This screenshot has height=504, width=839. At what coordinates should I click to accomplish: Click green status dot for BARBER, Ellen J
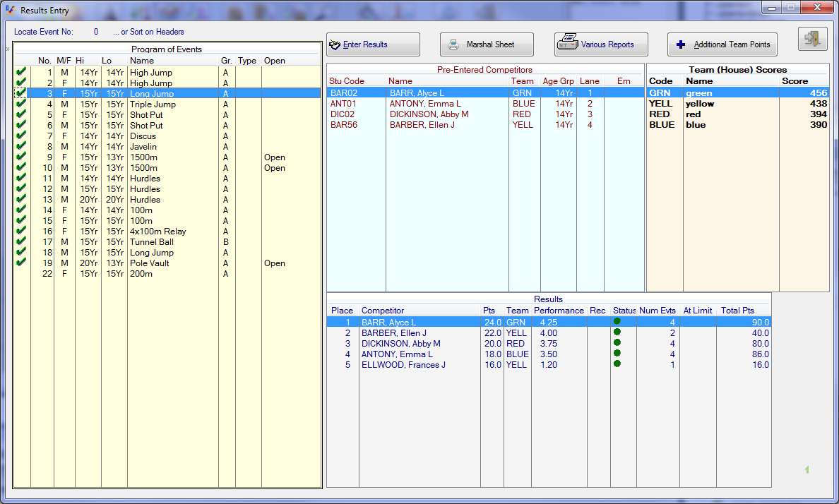point(617,332)
